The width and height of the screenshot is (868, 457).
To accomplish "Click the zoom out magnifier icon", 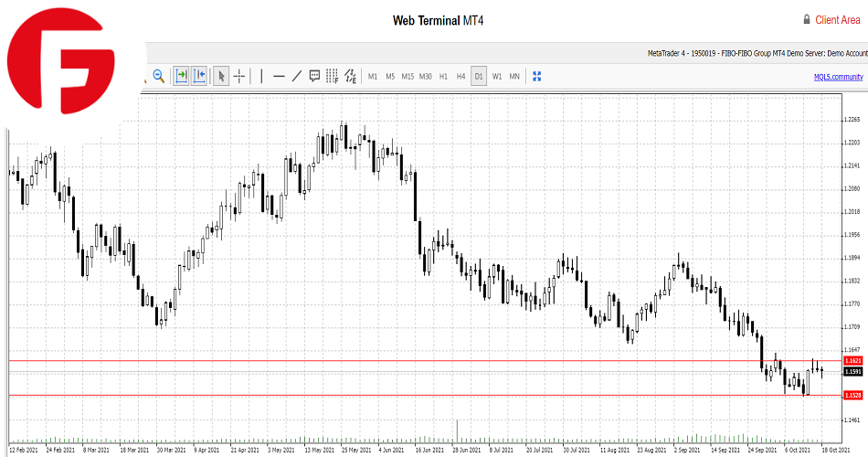I will tap(158, 77).
